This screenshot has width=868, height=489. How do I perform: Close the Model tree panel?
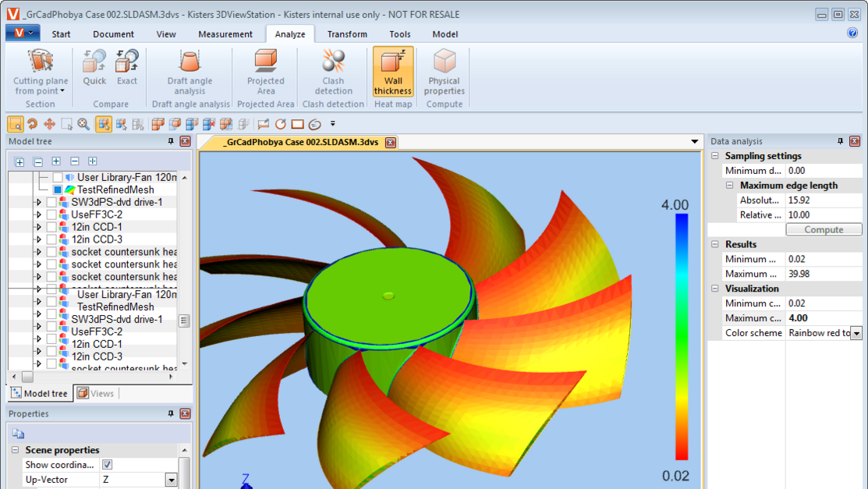[x=186, y=141]
